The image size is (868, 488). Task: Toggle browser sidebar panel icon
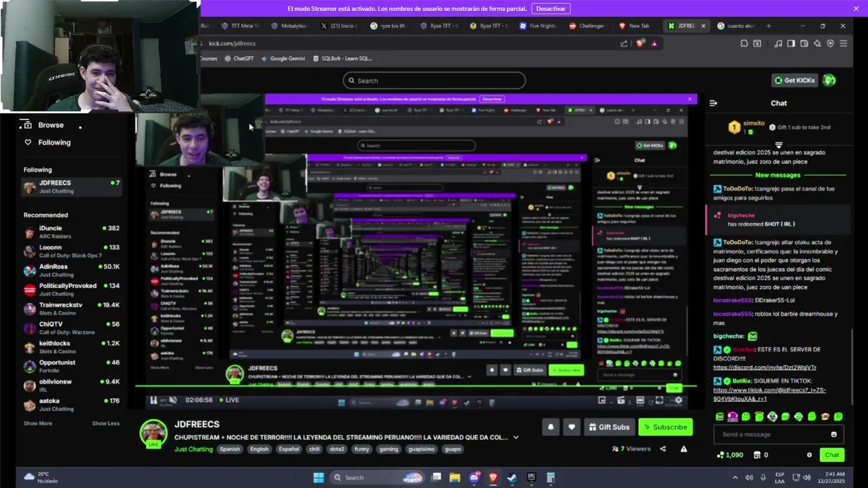(791, 43)
